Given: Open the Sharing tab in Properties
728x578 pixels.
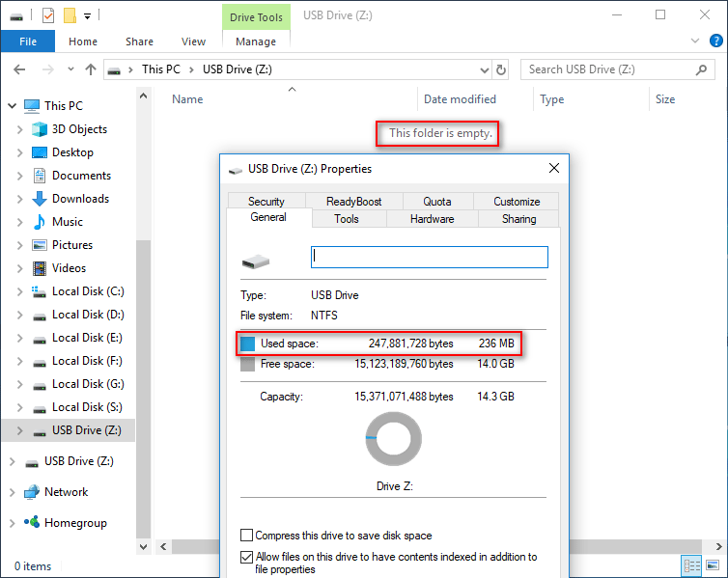Looking at the screenshot, I should pyautogui.click(x=518, y=218).
